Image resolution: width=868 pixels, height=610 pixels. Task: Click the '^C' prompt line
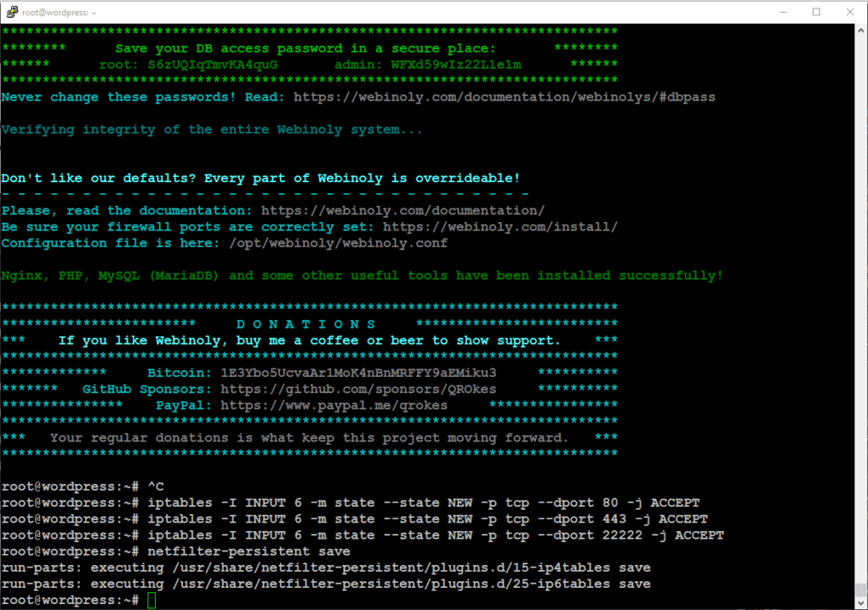tap(83, 486)
